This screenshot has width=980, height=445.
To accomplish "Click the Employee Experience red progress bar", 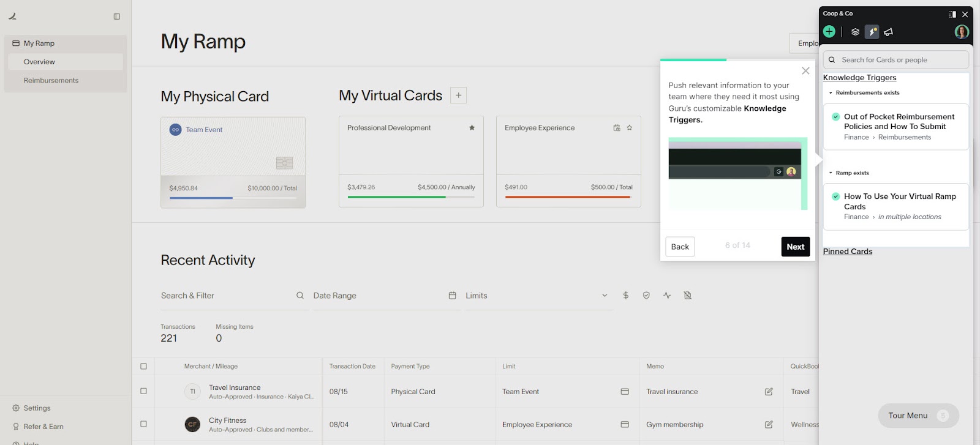I will click(x=568, y=197).
